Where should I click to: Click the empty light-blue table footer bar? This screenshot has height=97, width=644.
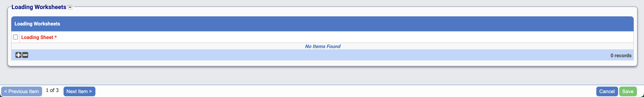pyautogui.click(x=300, y=55)
